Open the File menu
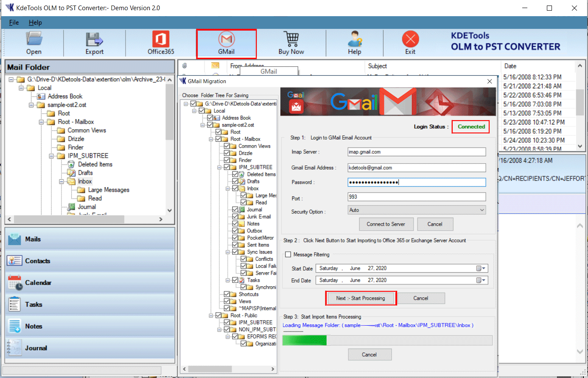Viewport: 588px width, 378px height. coord(14,23)
